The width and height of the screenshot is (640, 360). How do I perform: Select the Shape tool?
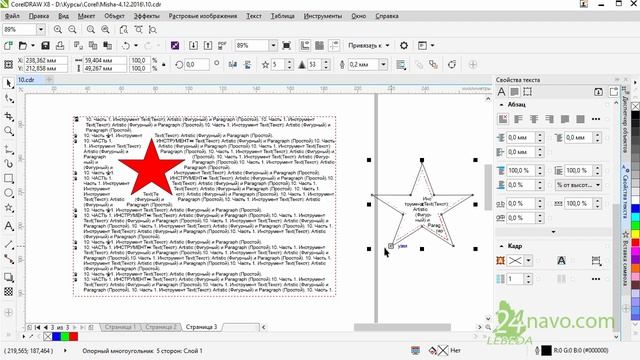coord(9,99)
